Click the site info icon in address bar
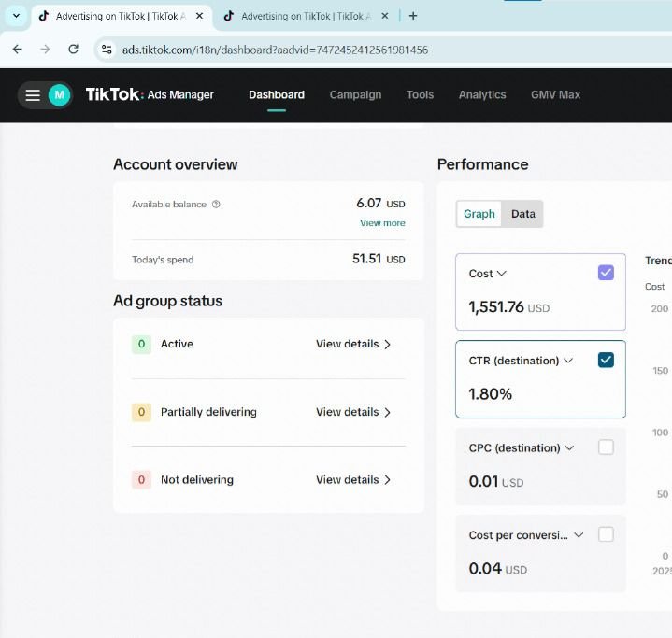672x638 pixels. (x=106, y=50)
